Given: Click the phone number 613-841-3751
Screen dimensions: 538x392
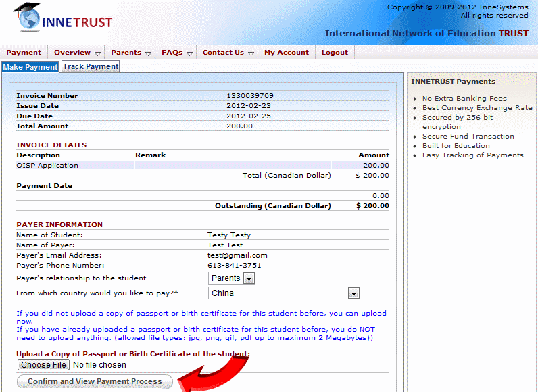Looking at the screenshot, I should click(234, 265).
